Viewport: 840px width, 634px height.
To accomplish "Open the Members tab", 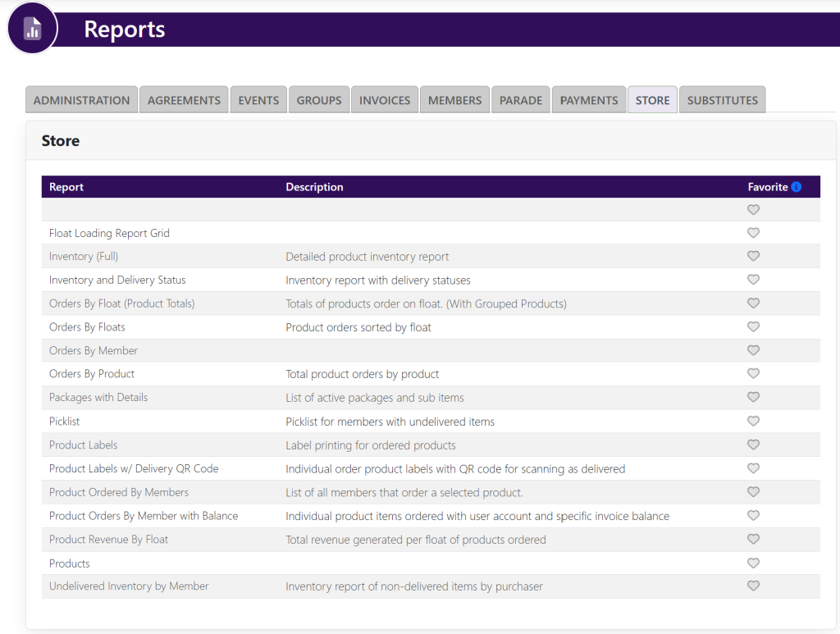I will (454, 100).
